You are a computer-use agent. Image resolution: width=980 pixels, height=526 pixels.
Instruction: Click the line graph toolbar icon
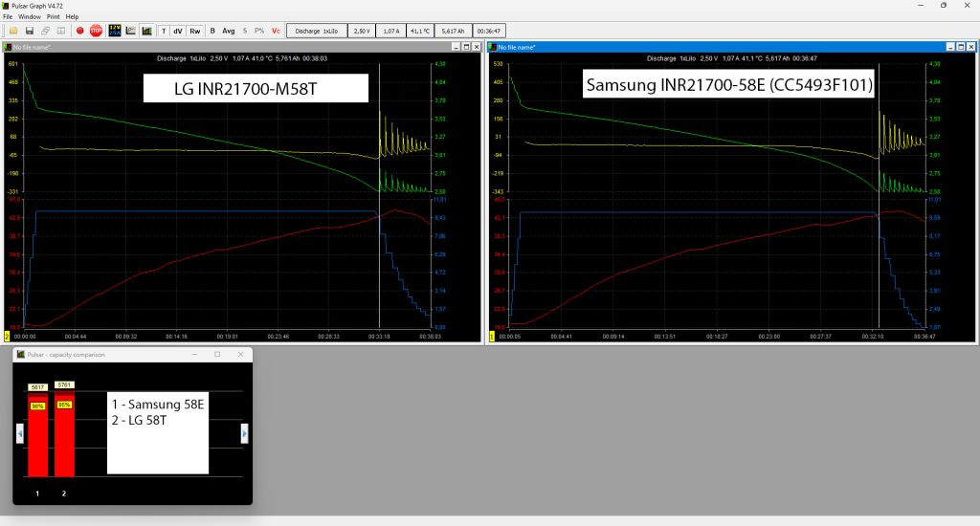(x=130, y=31)
